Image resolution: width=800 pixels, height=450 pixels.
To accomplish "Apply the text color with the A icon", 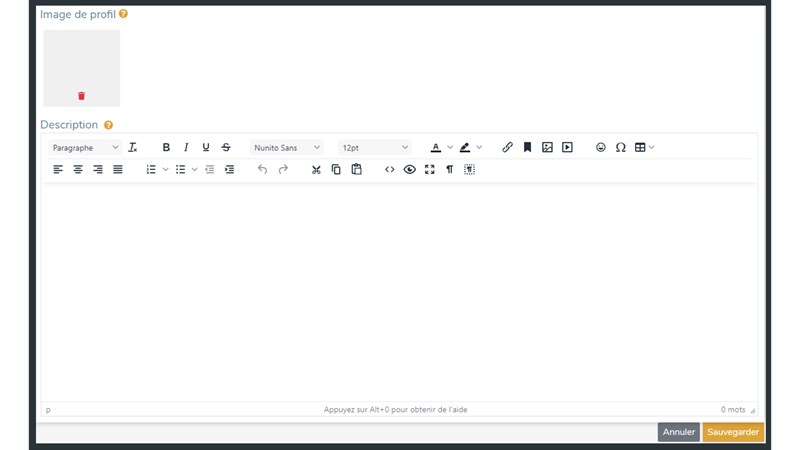I will [436, 147].
